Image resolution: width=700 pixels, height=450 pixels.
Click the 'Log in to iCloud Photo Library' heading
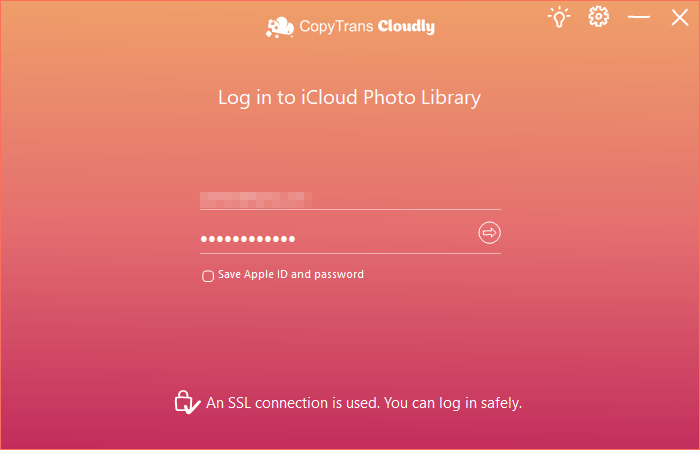(x=349, y=97)
